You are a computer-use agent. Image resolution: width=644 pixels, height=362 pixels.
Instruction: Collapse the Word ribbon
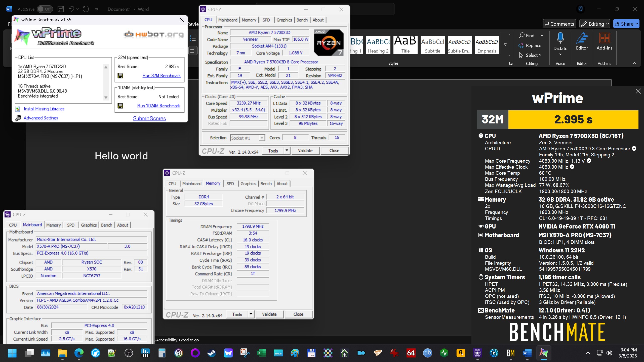pos(634,63)
